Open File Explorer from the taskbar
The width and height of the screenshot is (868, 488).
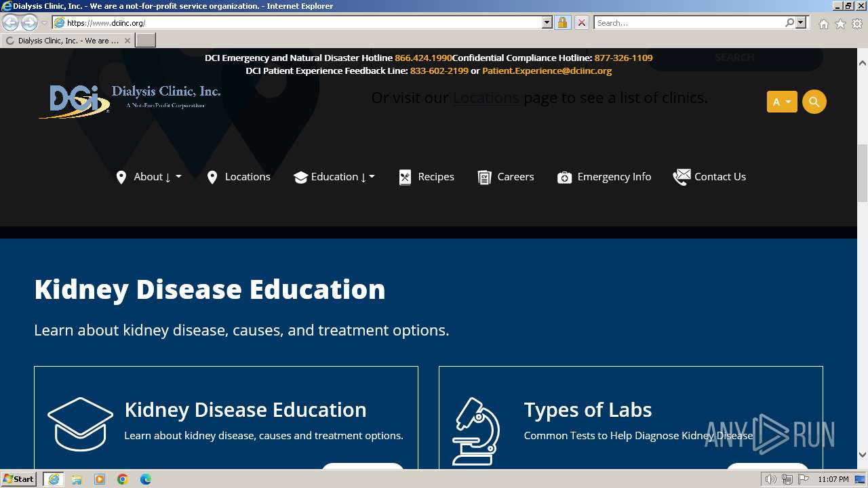coord(77,479)
